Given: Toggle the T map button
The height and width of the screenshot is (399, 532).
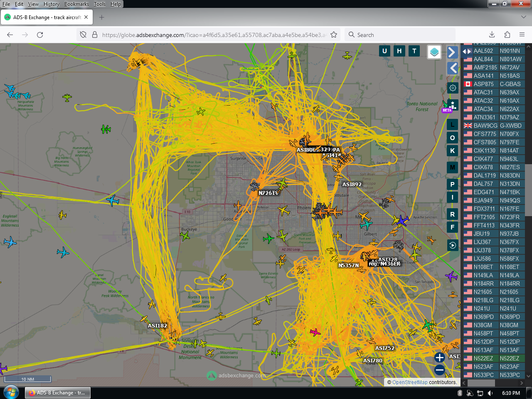Looking at the screenshot, I should (x=414, y=51).
